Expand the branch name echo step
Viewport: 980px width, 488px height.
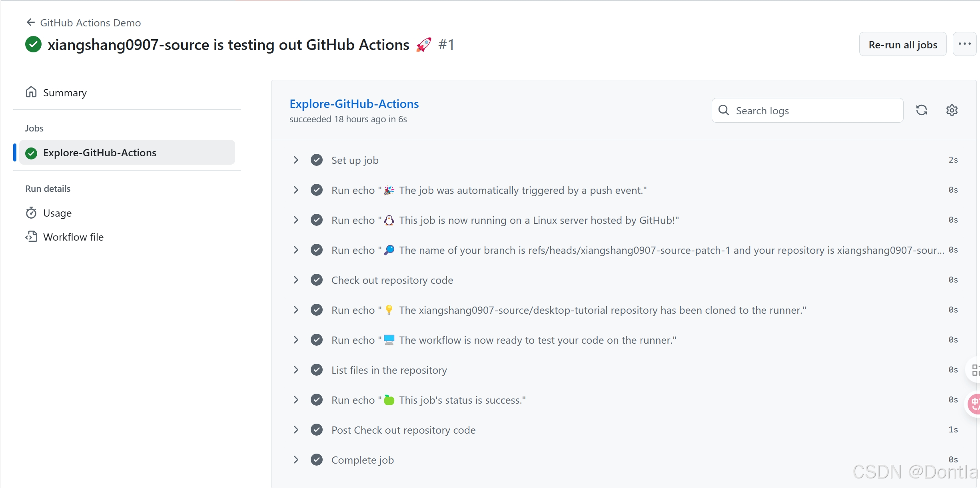coord(296,250)
